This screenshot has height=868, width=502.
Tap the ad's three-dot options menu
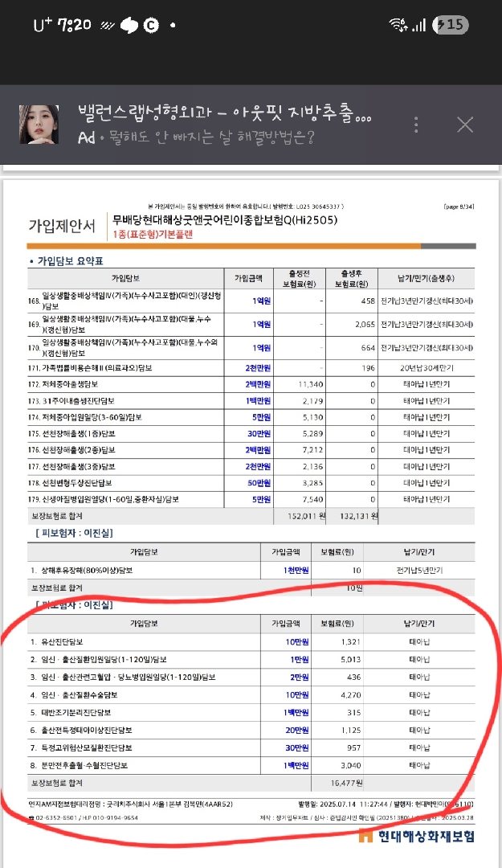pyautogui.click(x=416, y=125)
